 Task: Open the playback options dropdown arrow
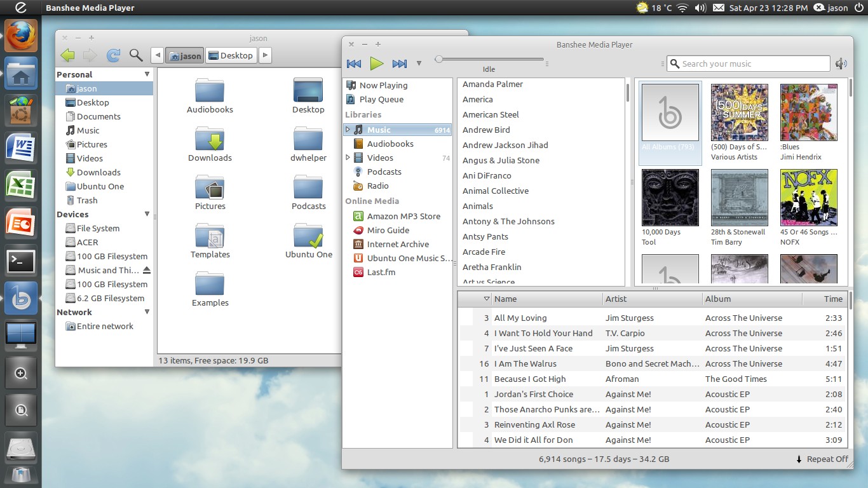click(419, 64)
